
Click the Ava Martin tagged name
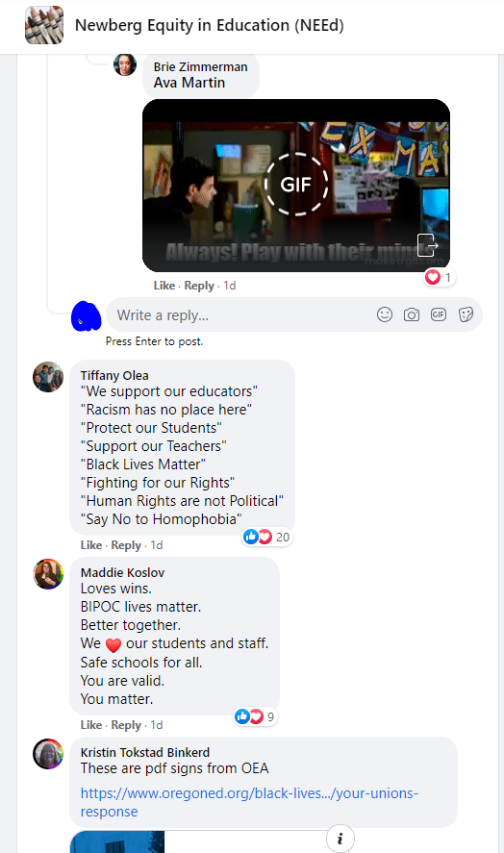click(x=189, y=83)
